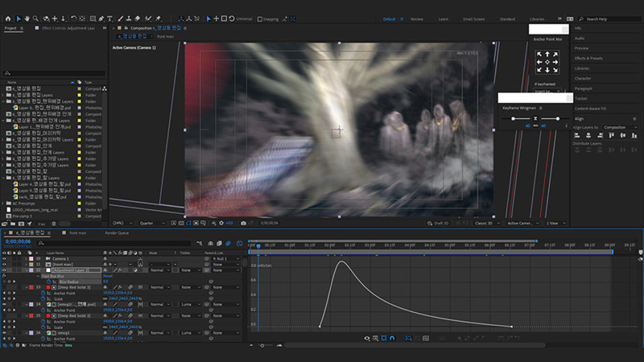This screenshot has width=644, height=362.
Task: Hide the Camera 1 layer eye
Action: 5,257
